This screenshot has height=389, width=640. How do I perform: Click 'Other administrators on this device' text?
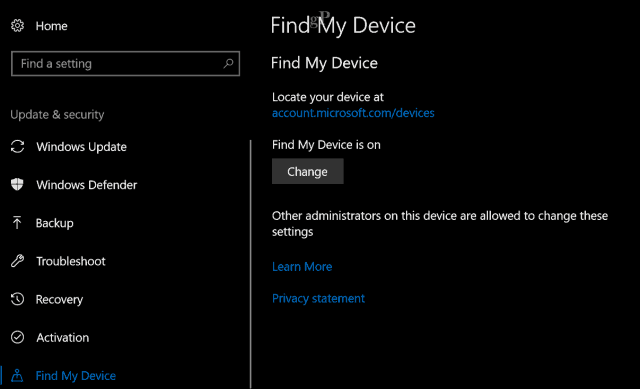tap(440, 223)
